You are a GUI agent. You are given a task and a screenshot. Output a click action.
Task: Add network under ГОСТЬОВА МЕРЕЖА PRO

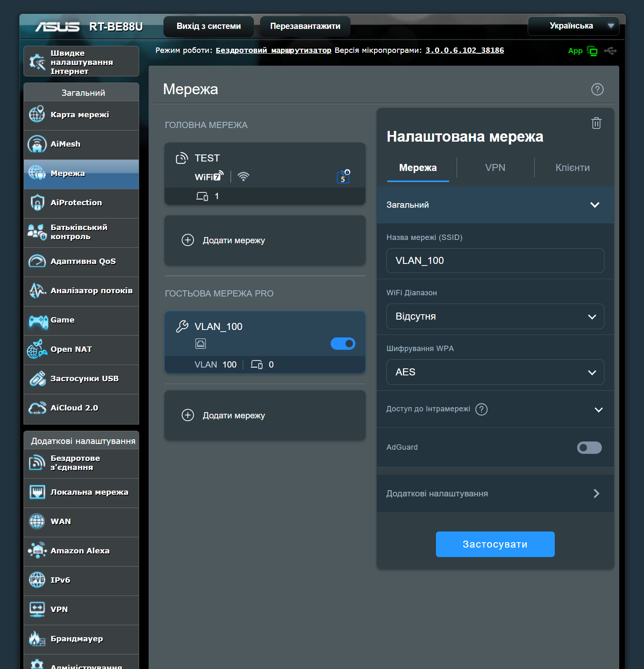(x=265, y=415)
